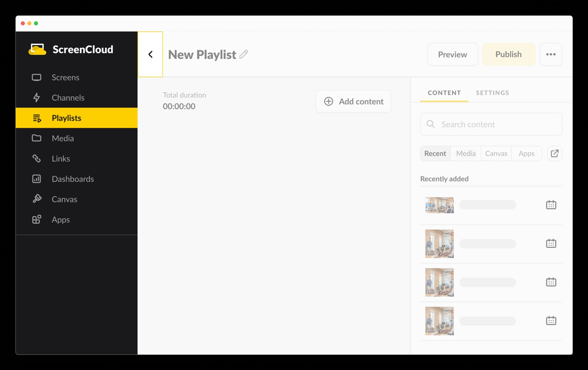588x370 pixels.
Task: Switch to the Settings tab
Action: [x=493, y=92]
